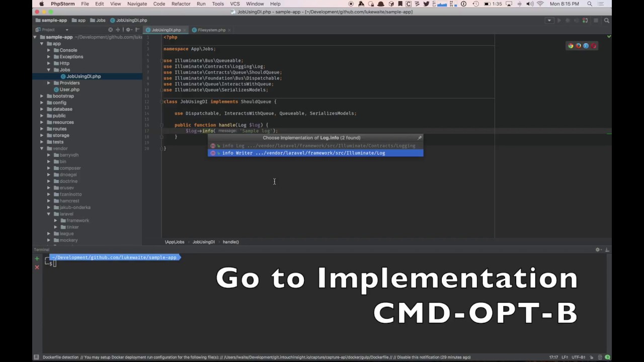Click Dockerfile detection notification in status bar
Viewport: 644px width, 362px height.
point(257,357)
